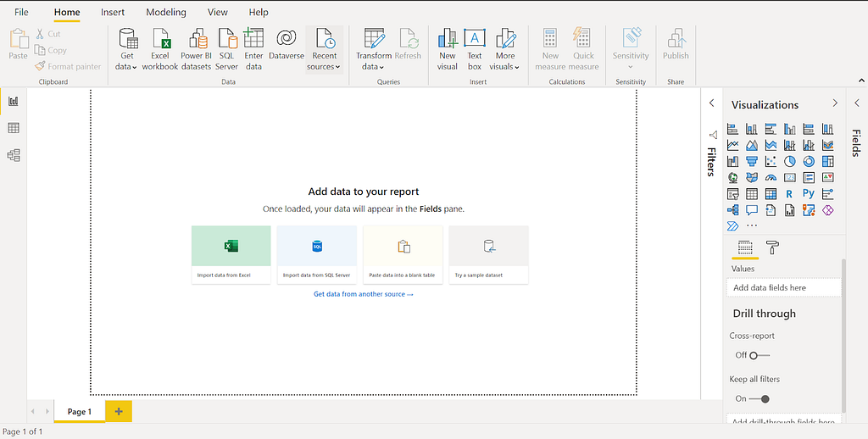The image size is (868, 439).
Task: Select the Stacked bar chart visual
Action: (732, 129)
